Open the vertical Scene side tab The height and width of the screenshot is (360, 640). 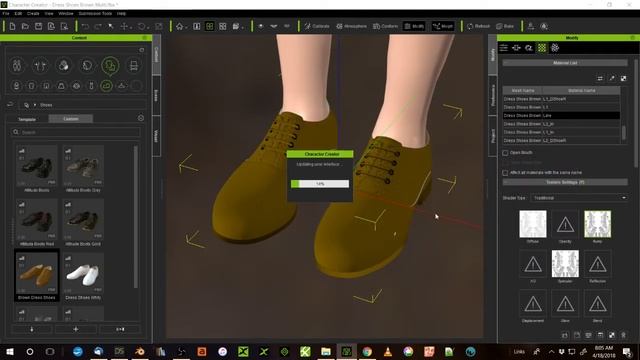[x=156, y=96]
